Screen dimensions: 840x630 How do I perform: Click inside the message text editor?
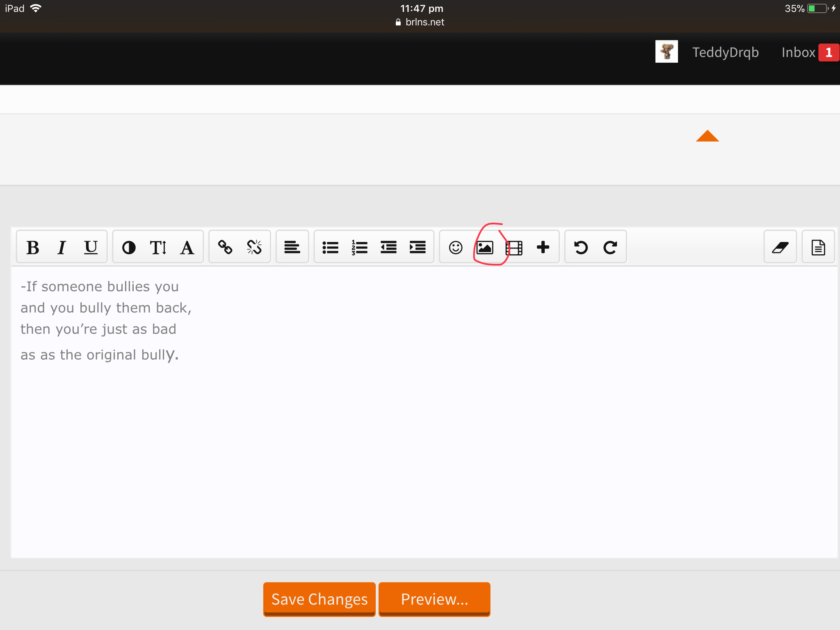click(424, 412)
